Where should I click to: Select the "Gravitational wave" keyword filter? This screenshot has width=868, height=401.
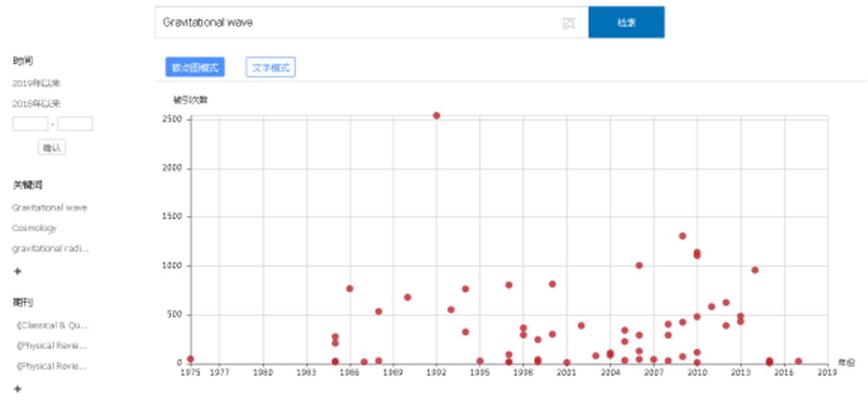pyautogui.click(x=50, y=208)
